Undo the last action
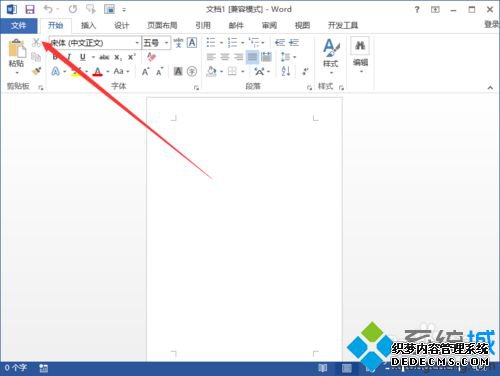Image resolution: width=500 pixels, height=376 pixels. tap(48, 9)
